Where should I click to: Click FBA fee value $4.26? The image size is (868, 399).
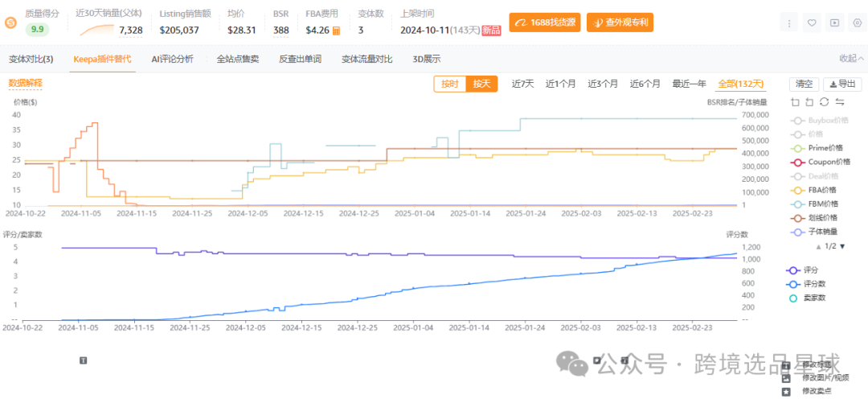click(x=317, y=30)
